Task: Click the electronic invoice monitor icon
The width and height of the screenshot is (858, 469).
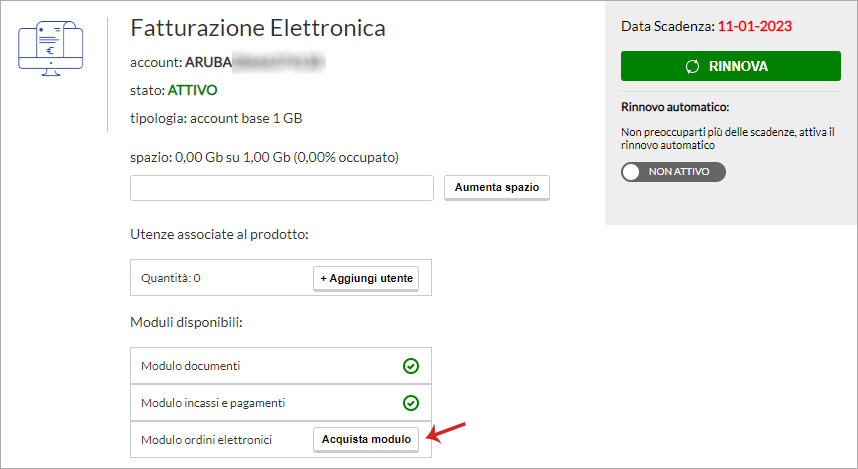Action: [50, 48]
